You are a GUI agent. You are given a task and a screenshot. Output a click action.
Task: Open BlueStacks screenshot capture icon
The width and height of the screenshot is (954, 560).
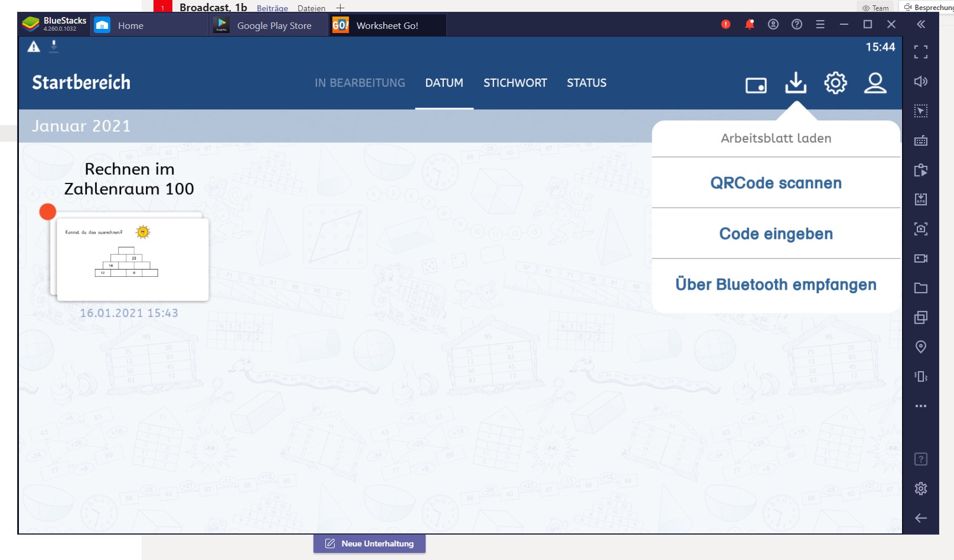(920, 229)
